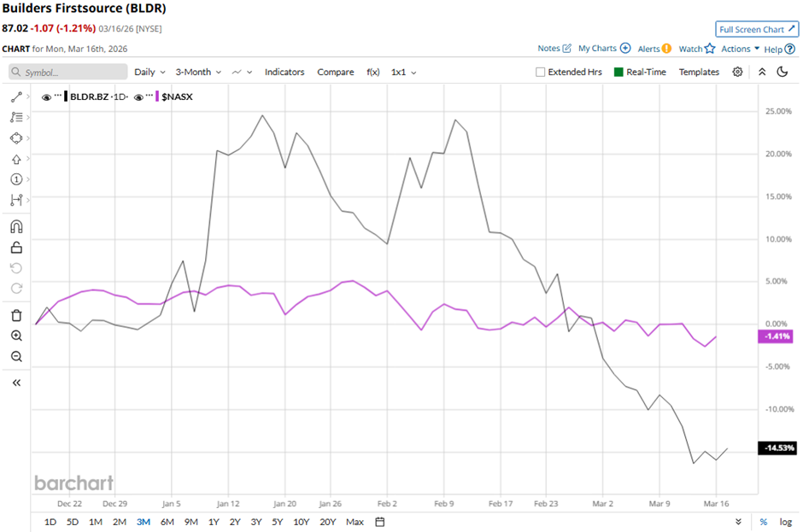The image size is (803, 532).
Task: Select the 5D time range
Action: (73, 522)
